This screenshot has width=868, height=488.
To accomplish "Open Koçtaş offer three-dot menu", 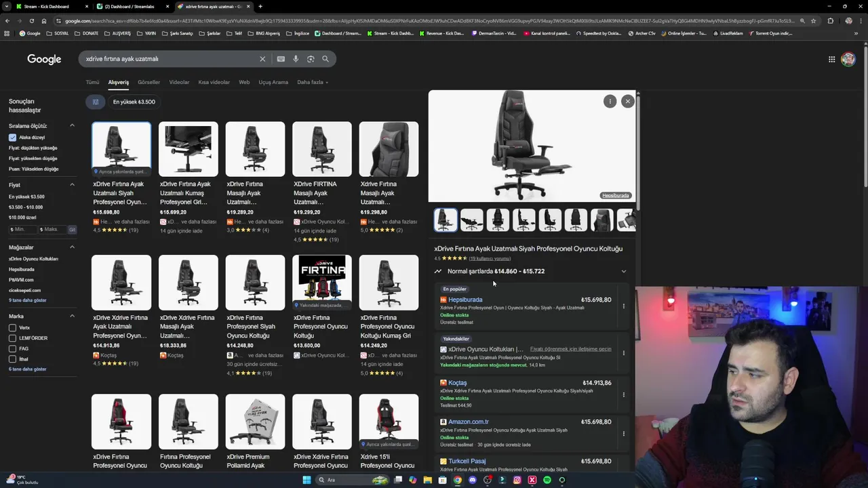I will 624,394.
